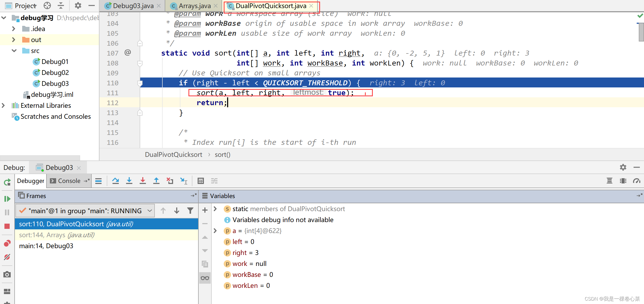Screen dimensions: 644x304
Task: Expand the out folder in project tree
Action: point(14,40)
